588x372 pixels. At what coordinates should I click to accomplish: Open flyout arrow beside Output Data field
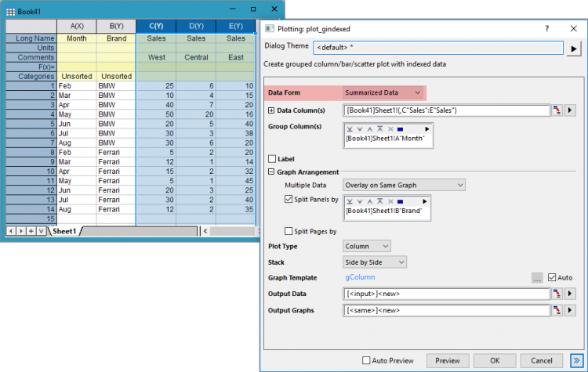tap(570, 294)
